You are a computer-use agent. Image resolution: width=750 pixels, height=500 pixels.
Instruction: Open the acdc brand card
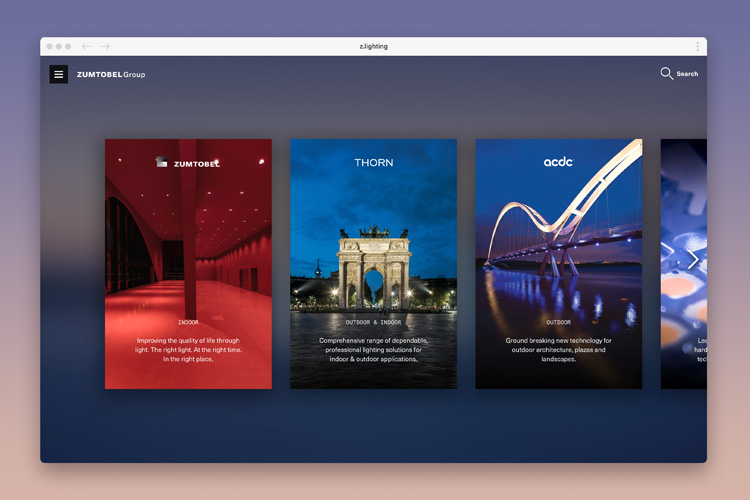(559, 264)
